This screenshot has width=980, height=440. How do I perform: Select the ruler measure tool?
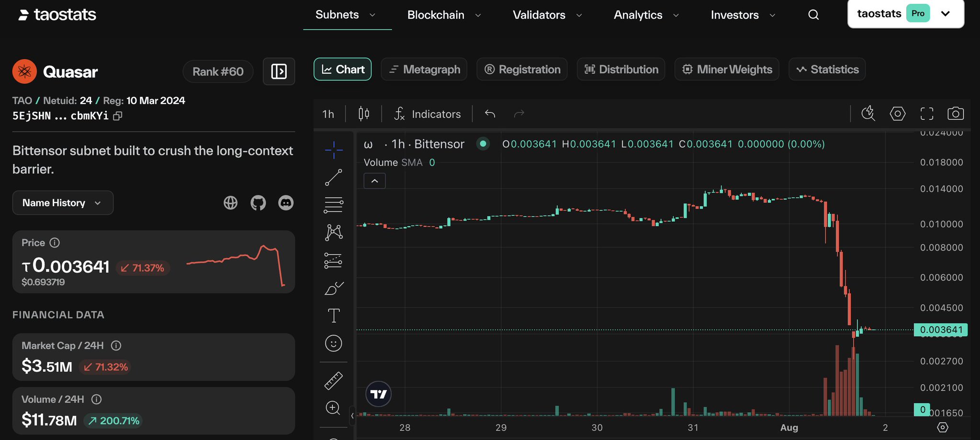point(334,381)
